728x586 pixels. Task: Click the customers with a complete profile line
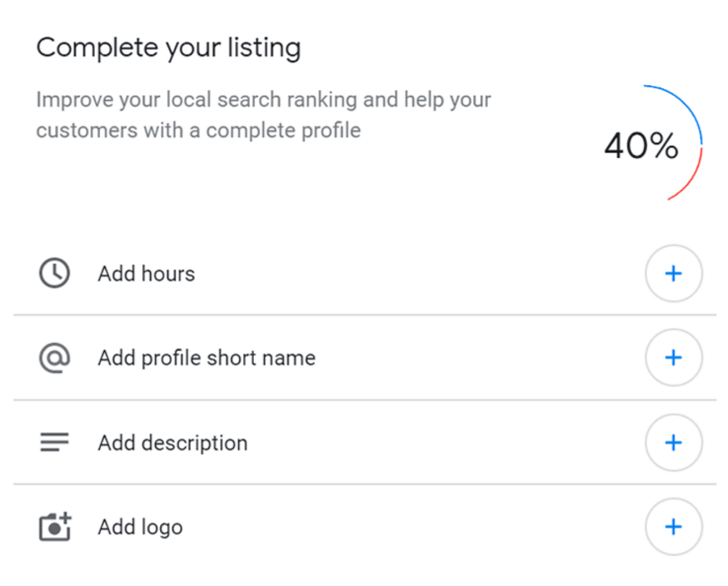[198, 131]
